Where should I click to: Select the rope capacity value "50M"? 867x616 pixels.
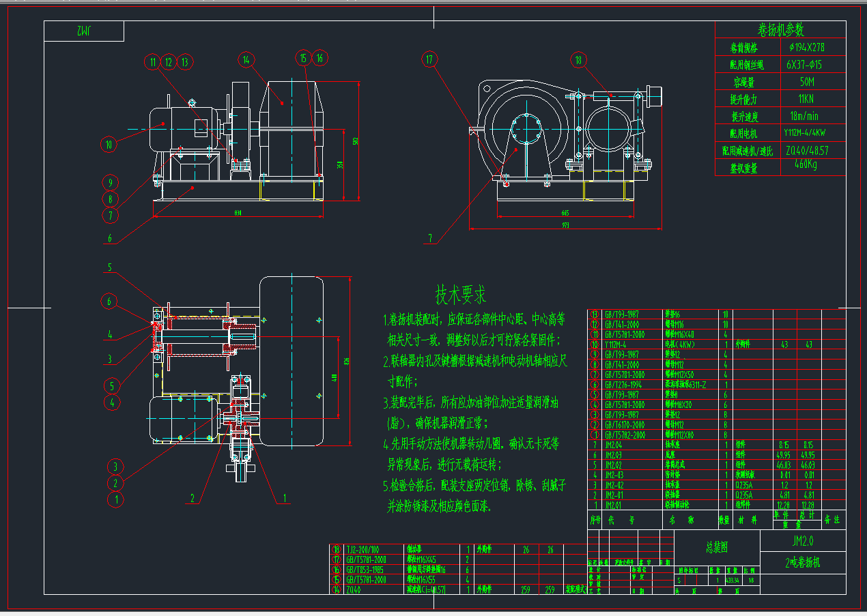[x=806, y=82]
